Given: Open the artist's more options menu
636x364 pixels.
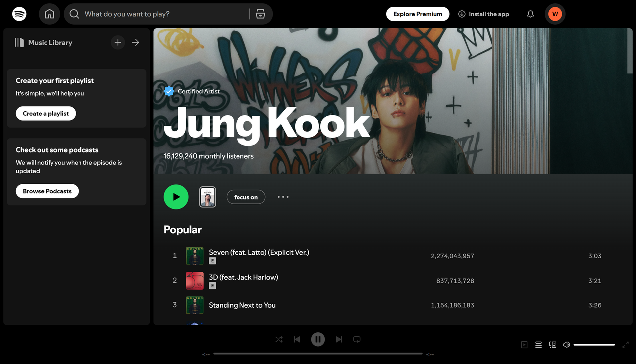Looking at the screenshot, I should click(x=283, y=197).
